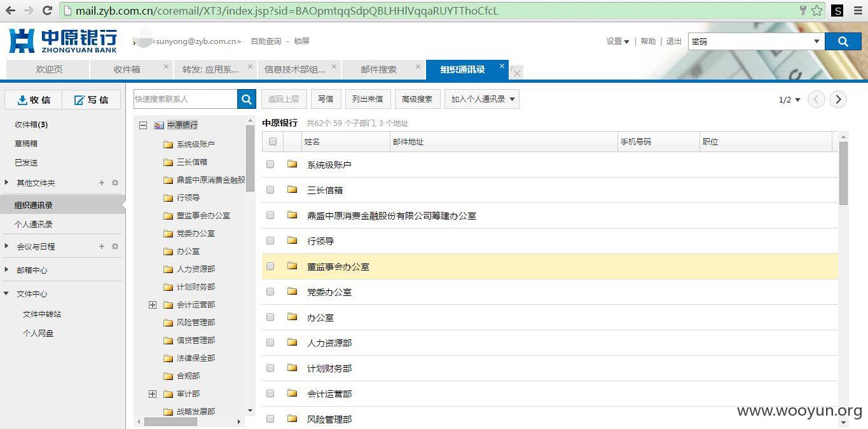Image resolution: width=868 pixels, height=429 pixels.
Task: Check the box for 三长信箱 row
Action: coord(270,190)
